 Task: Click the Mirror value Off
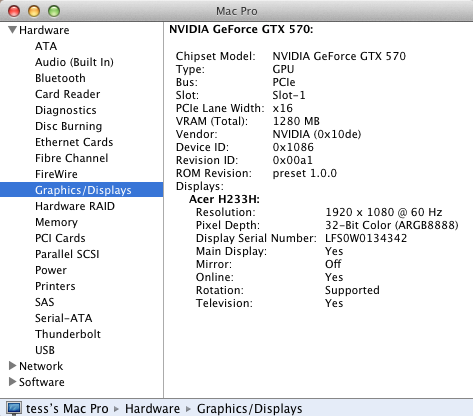[x=333, y=264]
